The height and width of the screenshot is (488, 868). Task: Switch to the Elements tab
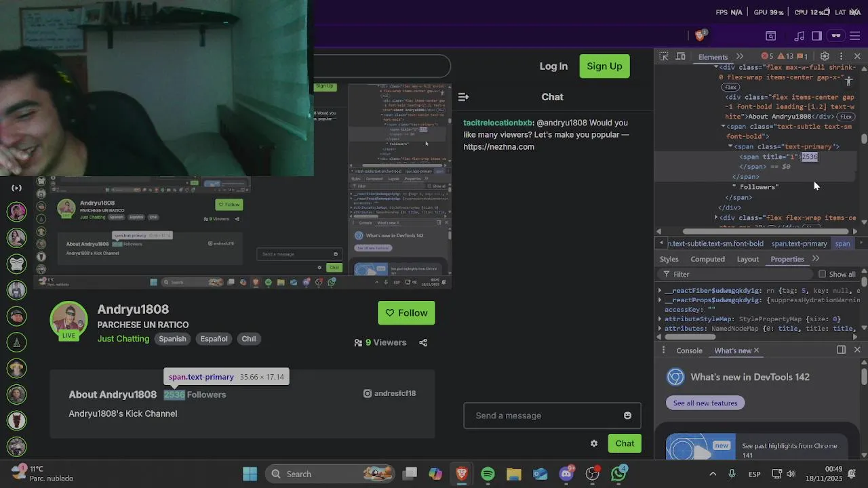(713, 57)
